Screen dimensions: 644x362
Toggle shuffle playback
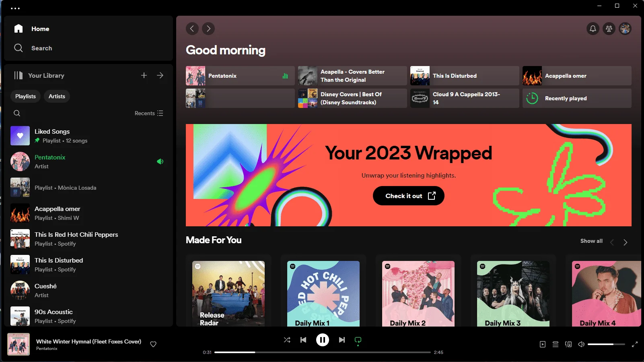point(287,340)
